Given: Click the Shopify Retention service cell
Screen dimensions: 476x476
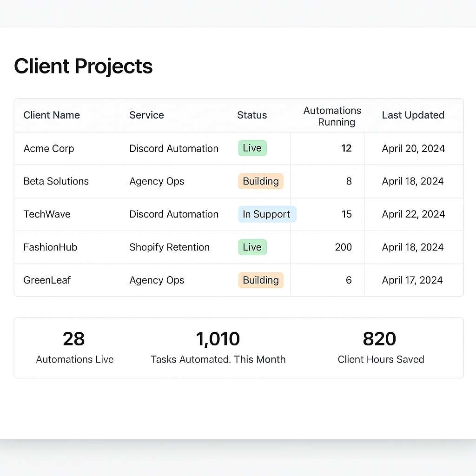Looking at the screenshot, I should [x=169, y=247].
